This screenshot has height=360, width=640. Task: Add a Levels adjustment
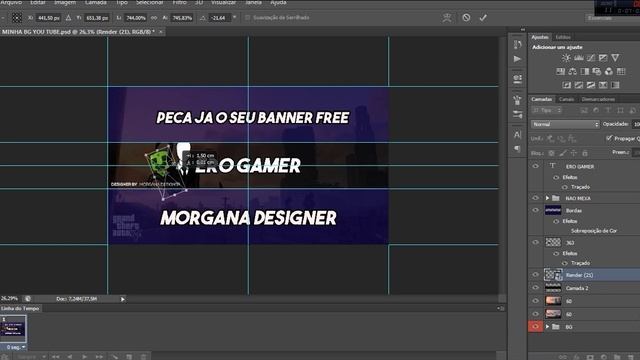(x=578, y=58)
